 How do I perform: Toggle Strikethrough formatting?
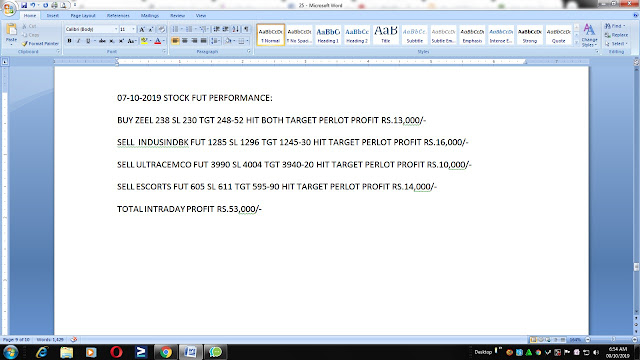[x=102, y=41]
